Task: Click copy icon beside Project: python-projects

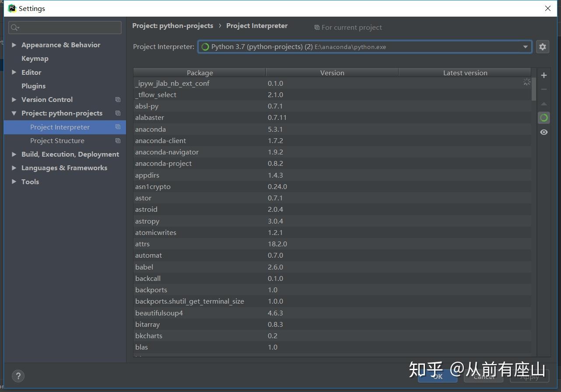Action: pyautogui.click(x=118, y=113)
